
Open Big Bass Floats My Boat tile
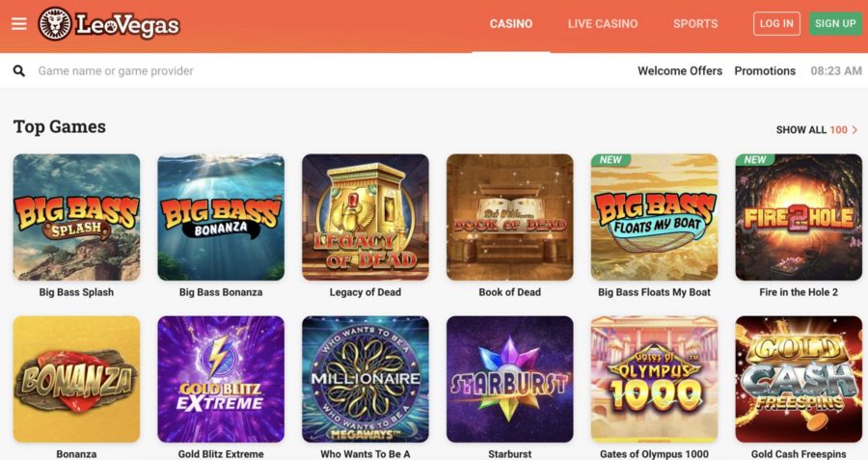[654, 217]
